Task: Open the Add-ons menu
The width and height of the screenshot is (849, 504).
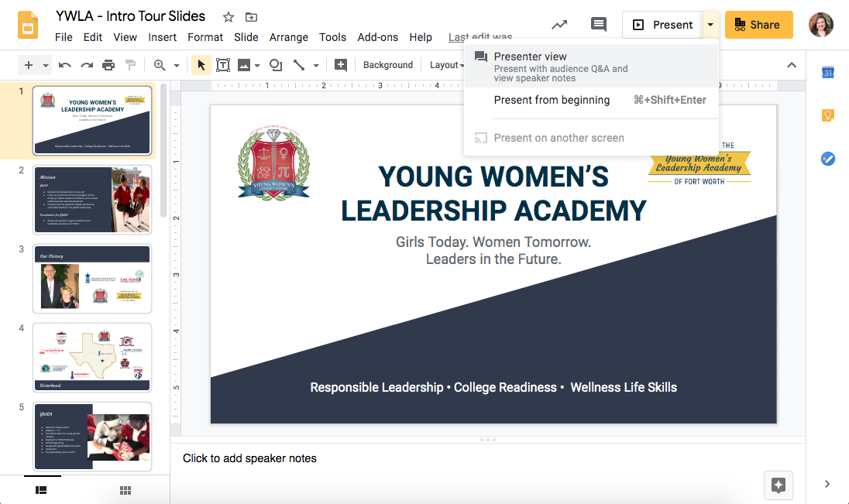Action: pos(377,37)
